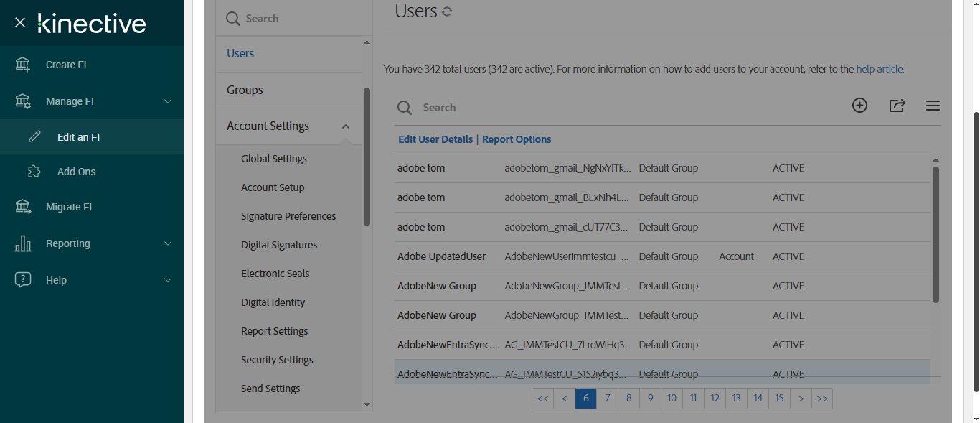Expand the Manage FI menu chevron

[x=168, y=101]
